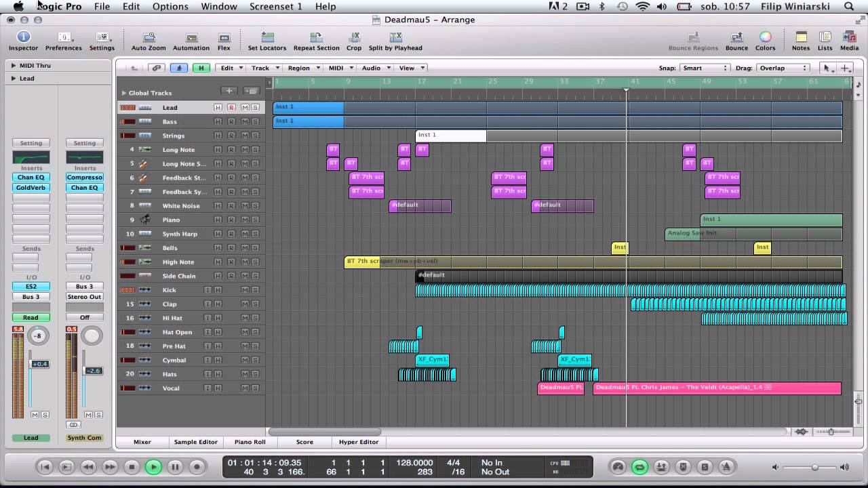Record-enable the Lead track
The image size is (868, 488).
[x=231, y=108]
